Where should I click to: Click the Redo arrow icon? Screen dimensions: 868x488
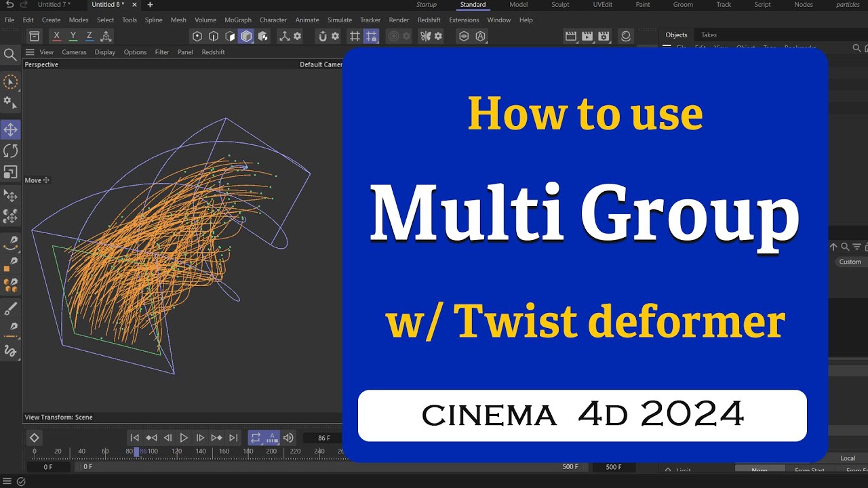(24, 5)
